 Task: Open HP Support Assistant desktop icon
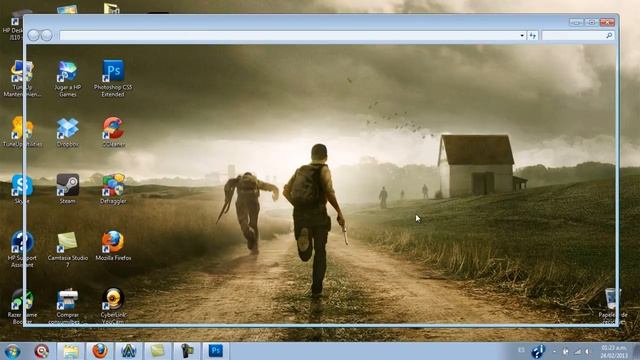pos(22,249)
